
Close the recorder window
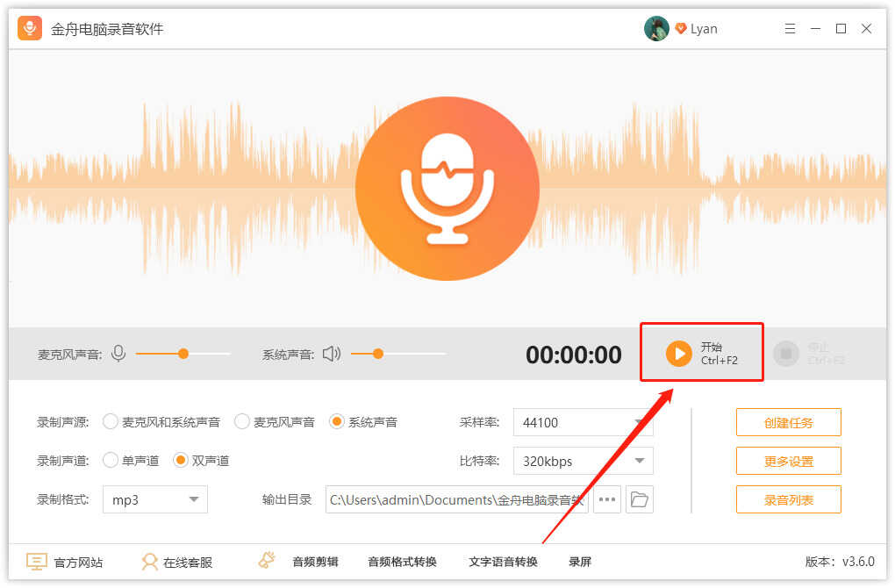[866, 29]
